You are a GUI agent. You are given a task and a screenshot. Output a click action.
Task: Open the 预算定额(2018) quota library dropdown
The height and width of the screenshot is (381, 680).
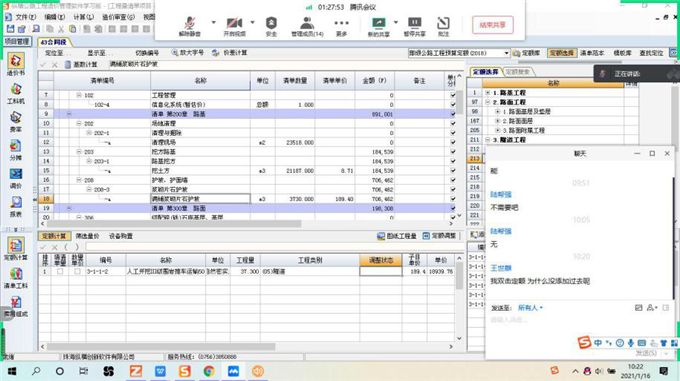pos(506,53)
